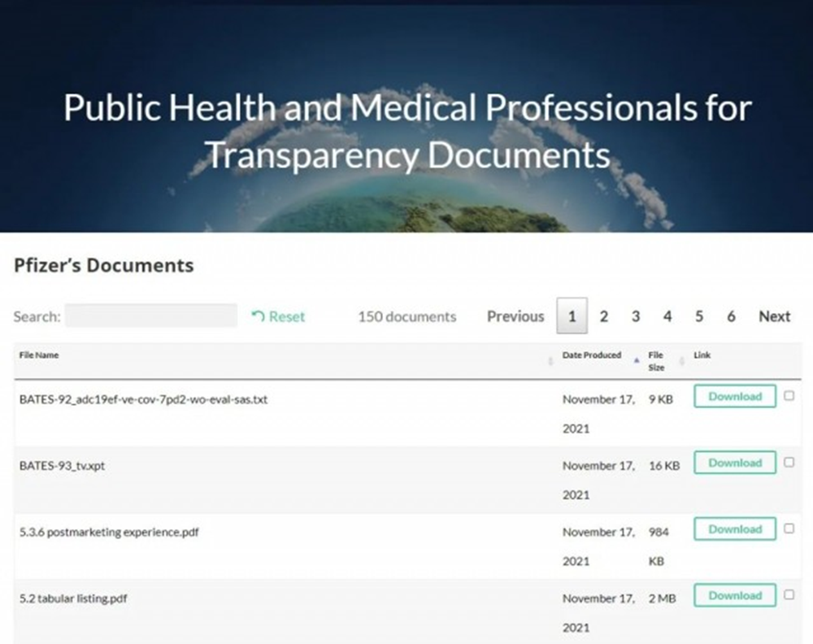Check the box for BATES-92 sas.txt row

click(x=789, y=396)
